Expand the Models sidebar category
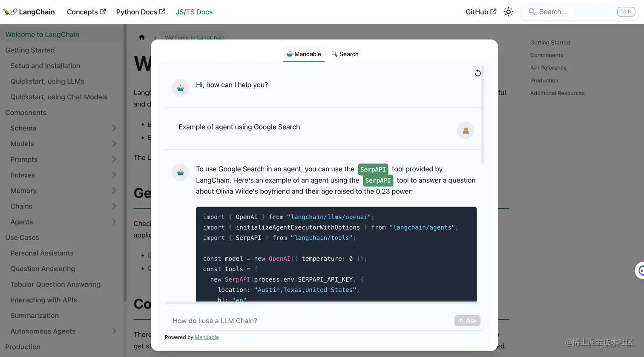The width and height of the screenshot is (644, 357). (114, 144)
